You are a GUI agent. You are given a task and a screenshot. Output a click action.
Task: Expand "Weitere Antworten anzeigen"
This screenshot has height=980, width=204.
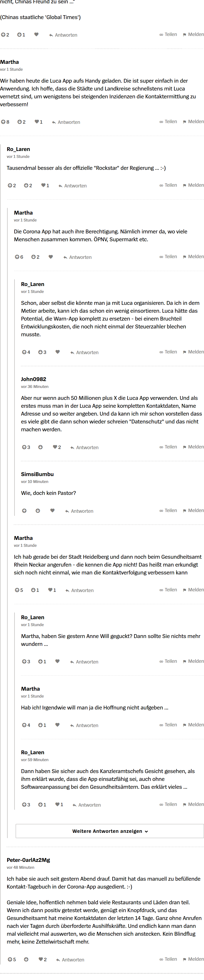(110, 831)
